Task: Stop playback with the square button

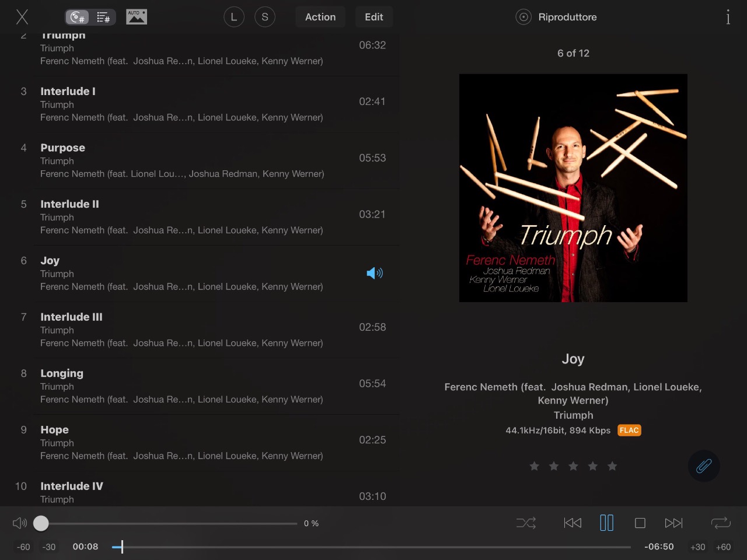Action: point(640,523)
